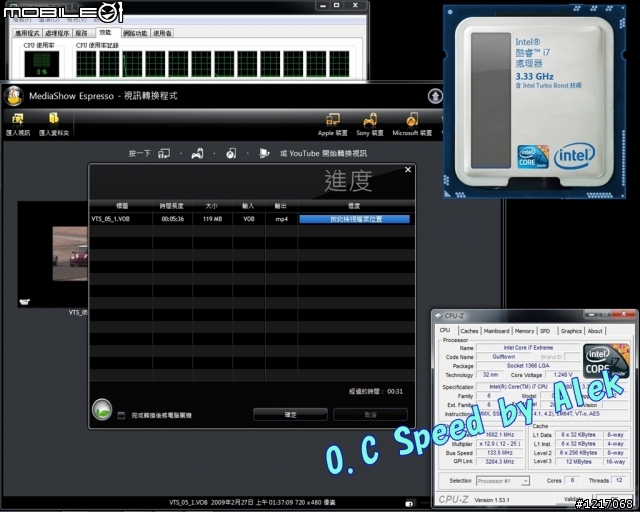This screenshot has width=640, height=512.
Task: Click the mp4 output format cell
Action: pyautogui.click(x=281, y=219)
